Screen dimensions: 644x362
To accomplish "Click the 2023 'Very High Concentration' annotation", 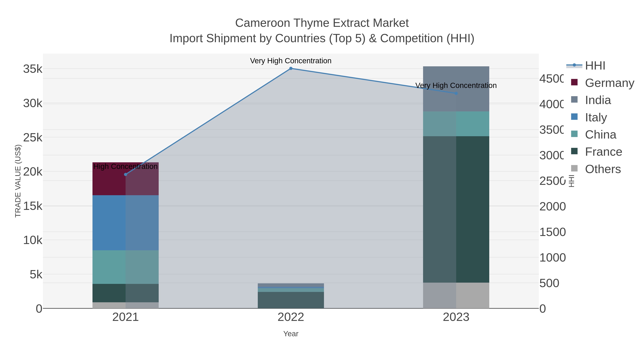I will click(456, 85).
